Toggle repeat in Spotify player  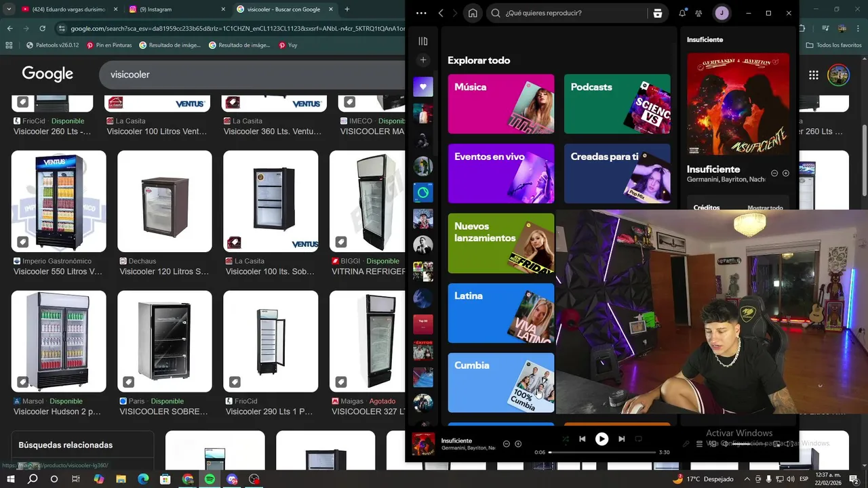pyautogui.click(x=638, y=439)
